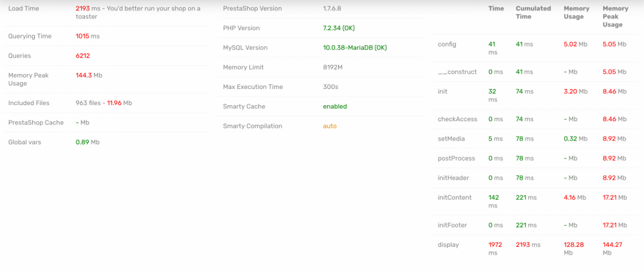Click the Global vars value 0.89 Mb
This screenshot has width=644, height=272.
(88, 142)
